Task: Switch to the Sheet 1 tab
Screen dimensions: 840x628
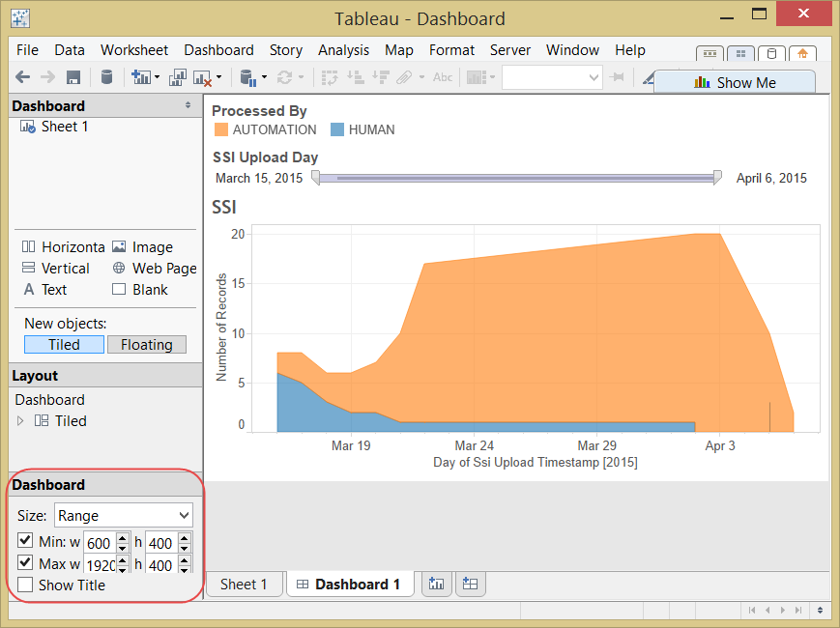Action: 244,585
